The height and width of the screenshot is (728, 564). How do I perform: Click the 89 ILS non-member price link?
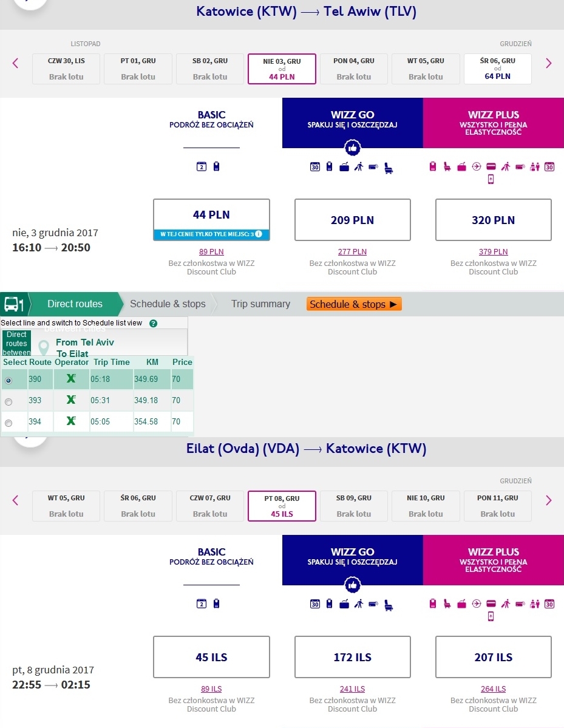click(x=211, y=689)
